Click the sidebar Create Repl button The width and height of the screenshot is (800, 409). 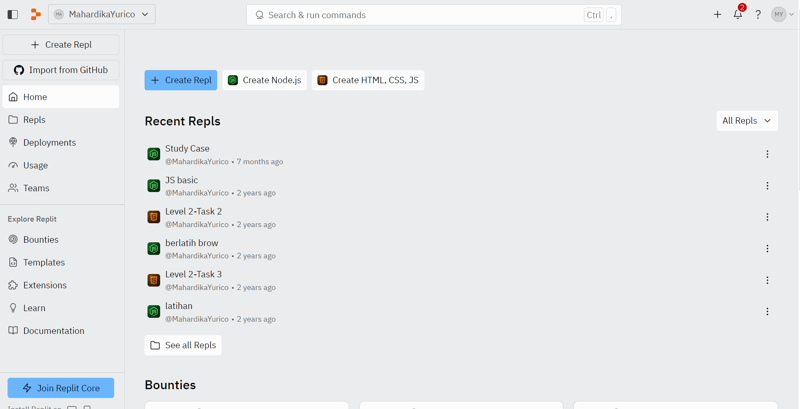tap(61, 44)
